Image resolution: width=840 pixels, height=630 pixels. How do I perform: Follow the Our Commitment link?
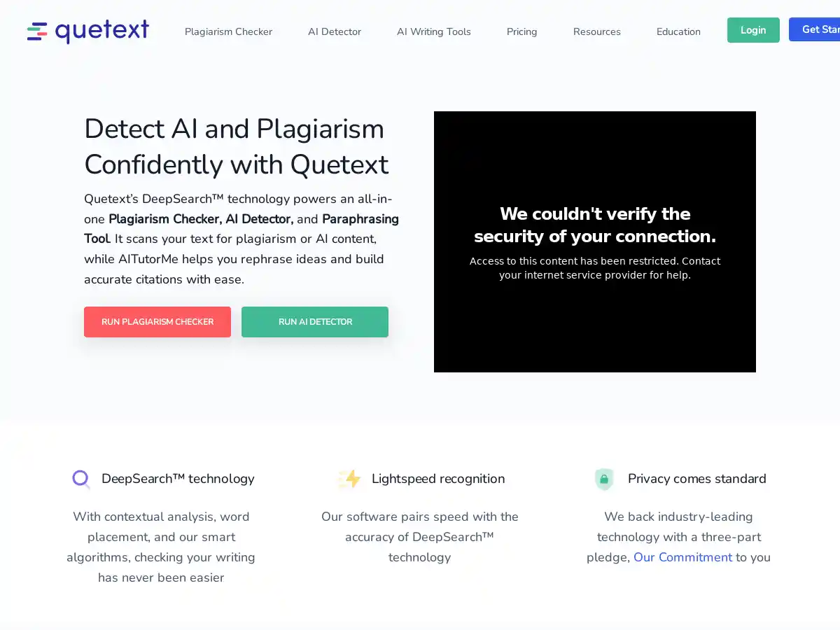click(682, 557)
